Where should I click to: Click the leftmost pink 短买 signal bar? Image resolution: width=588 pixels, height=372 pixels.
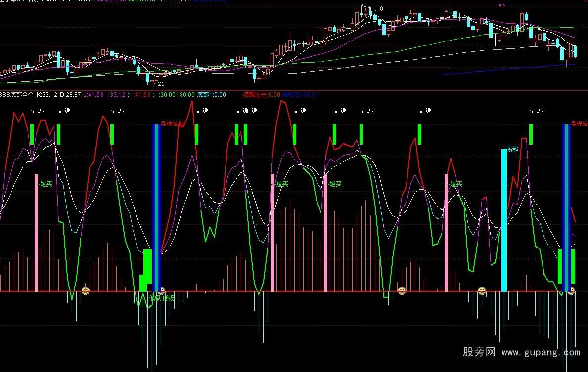pos(36,232)
